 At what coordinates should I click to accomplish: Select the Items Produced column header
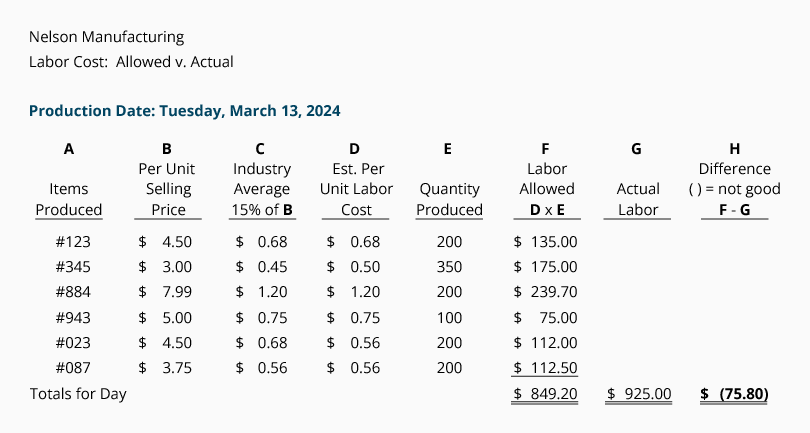point(69,199)
